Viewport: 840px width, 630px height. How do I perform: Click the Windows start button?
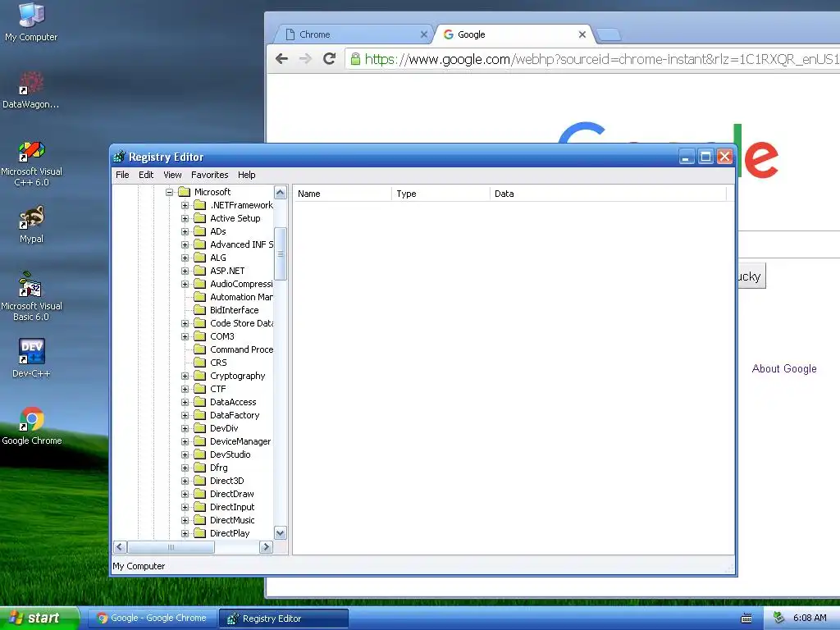[39, 619]
